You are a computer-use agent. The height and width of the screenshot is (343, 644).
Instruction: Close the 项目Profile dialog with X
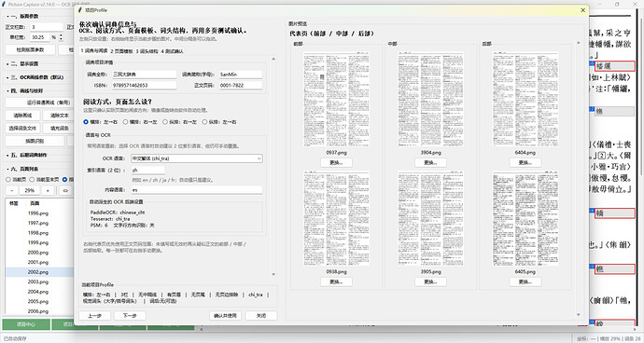tap(582, 10)
